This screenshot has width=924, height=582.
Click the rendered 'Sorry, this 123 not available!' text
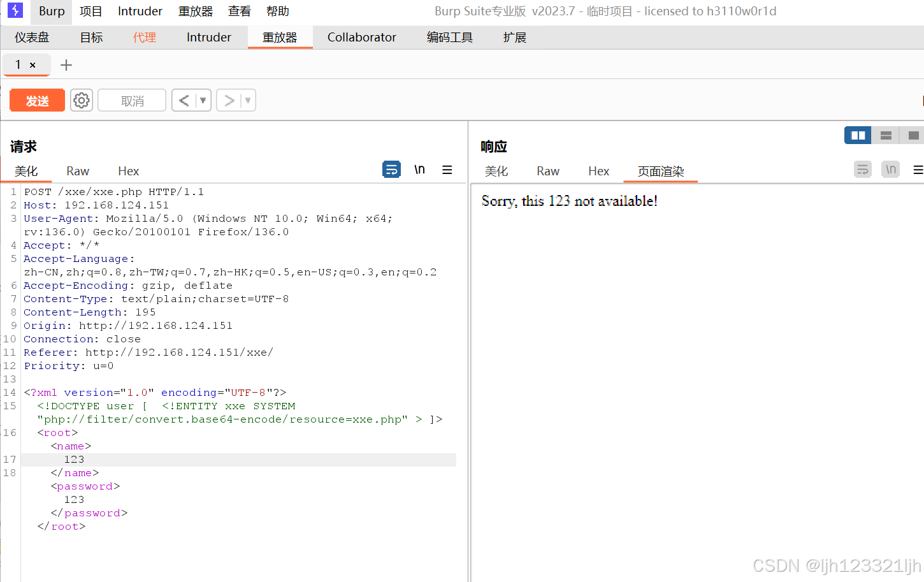[x=570, y=201]
